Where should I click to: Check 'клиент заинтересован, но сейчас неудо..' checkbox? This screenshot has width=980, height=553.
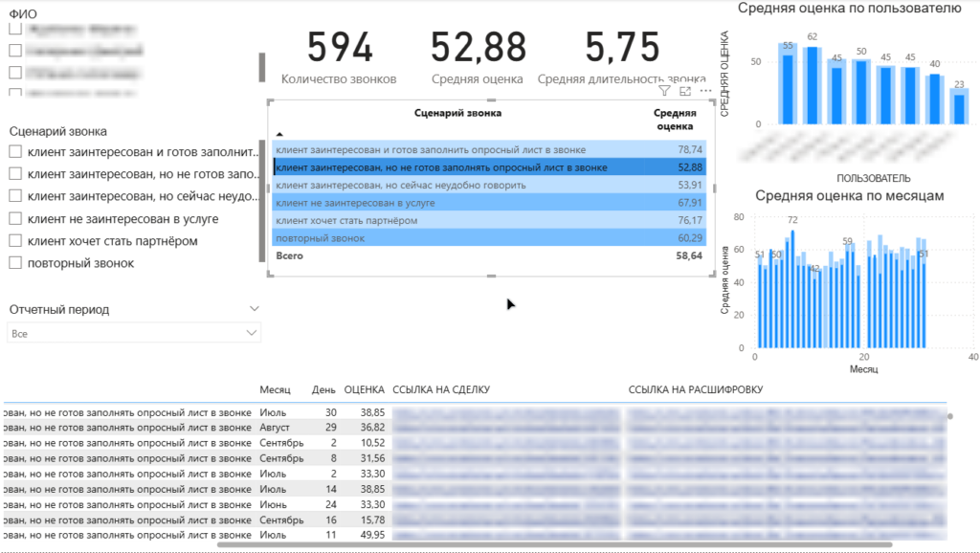coord(15,195)
